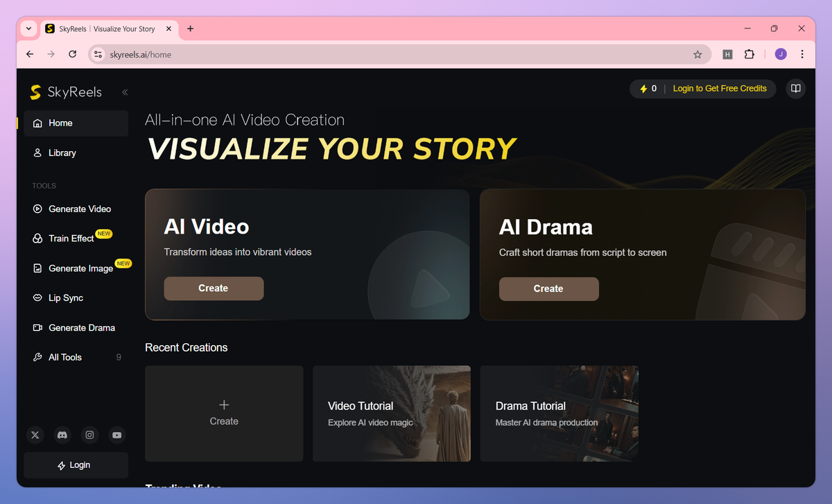Collapse the sidebar with double-chevron icon
The width and height of the screenshot is (832, 504).
click(125, 92)
